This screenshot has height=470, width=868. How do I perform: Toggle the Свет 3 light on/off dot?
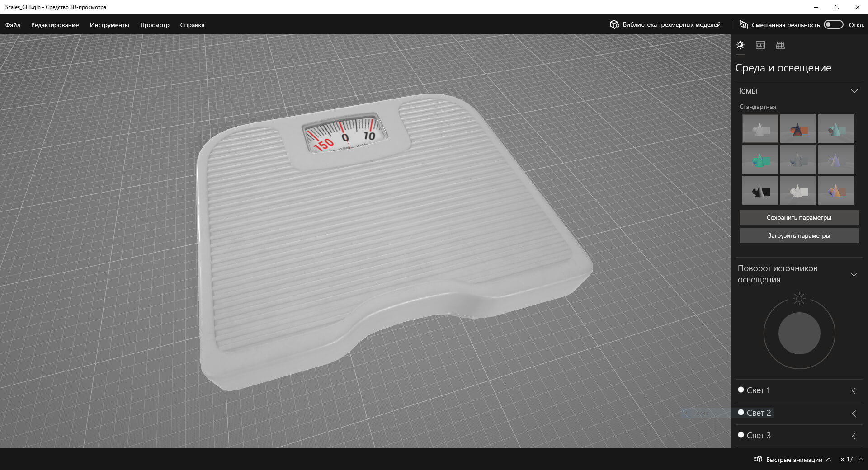coord(741,435)
